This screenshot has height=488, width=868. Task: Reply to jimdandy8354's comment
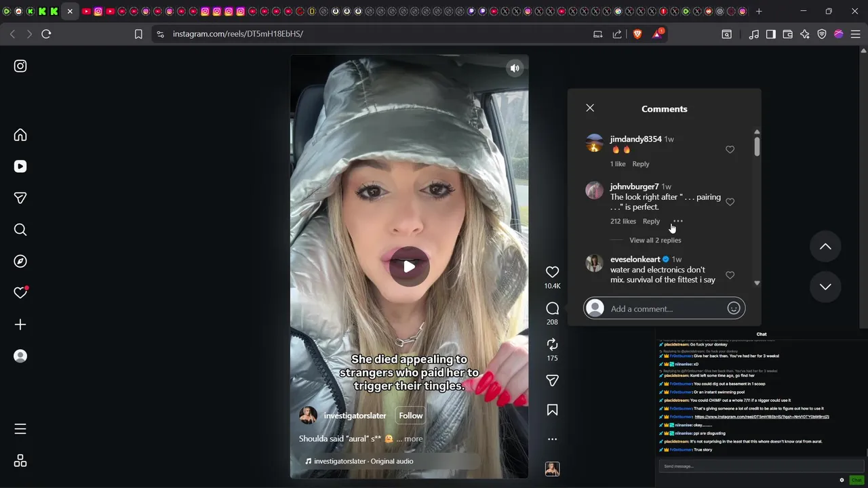(641, 164)
